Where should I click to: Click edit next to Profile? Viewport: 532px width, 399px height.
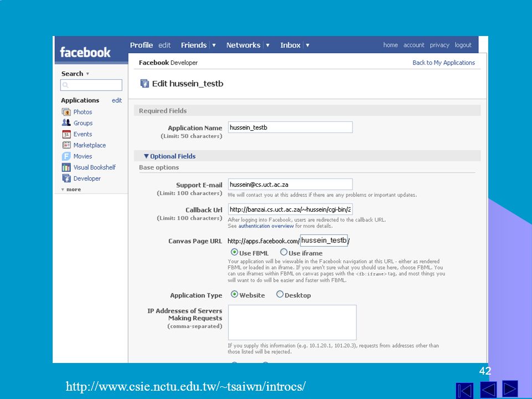165,45
